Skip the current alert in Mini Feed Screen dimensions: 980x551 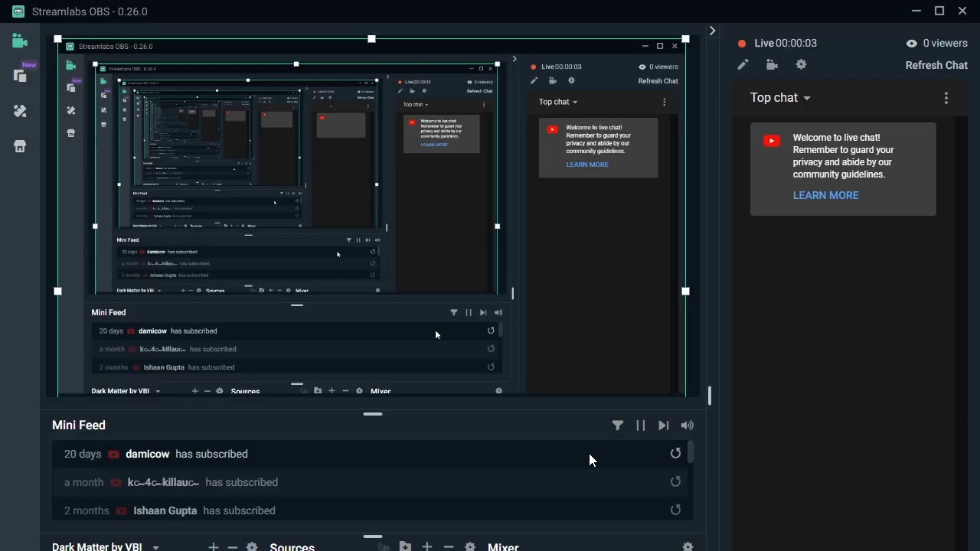tap(664, 425)
